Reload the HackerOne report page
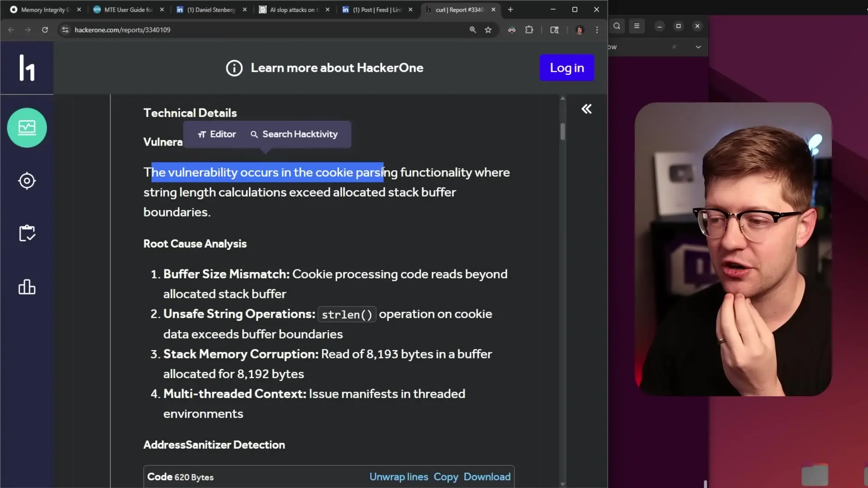Image resolution: width=868 pixels, height=488 pixels. tap(45, 30)
